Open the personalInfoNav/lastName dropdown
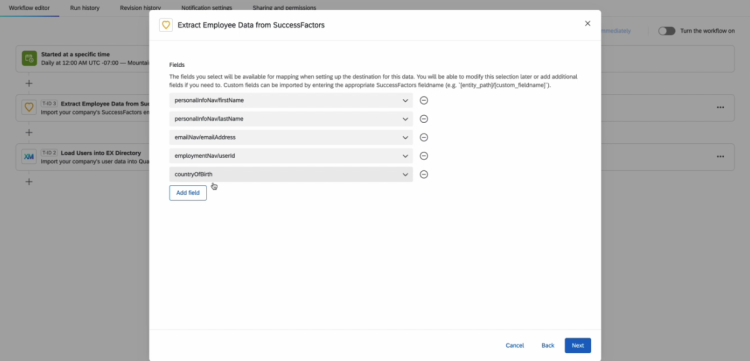The height and width of the screenshot is (361, 750). click(291, 119)
